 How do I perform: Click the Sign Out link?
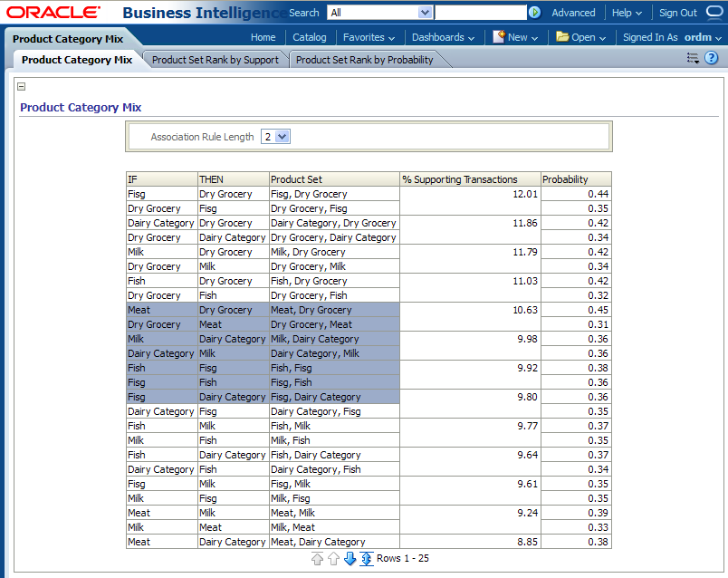pyautogui.click(x=677, y=13)
